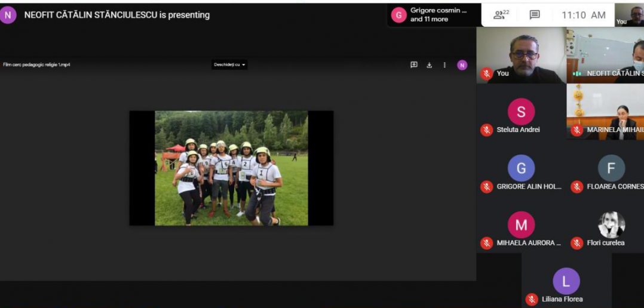The image size is (644, 308).
Task: Select the GRIGORE ALIN participant tile
Action: [x=521, y=172]
